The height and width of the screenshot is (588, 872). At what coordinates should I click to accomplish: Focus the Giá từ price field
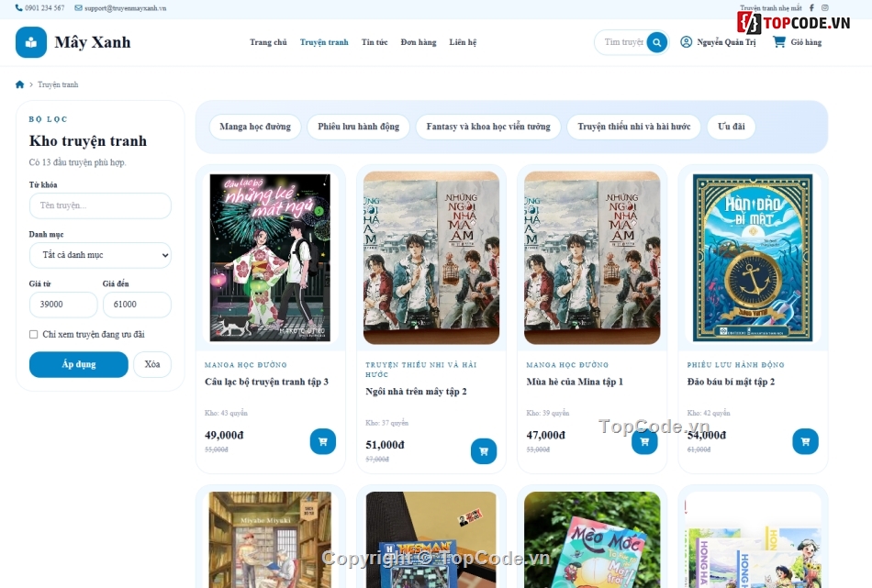point(63,305)
